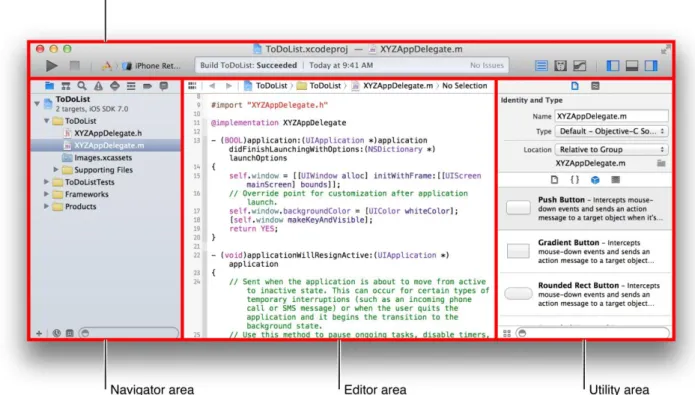
Task: Open the iPhone Retina scheme destination
Action: tap(152, 66)
